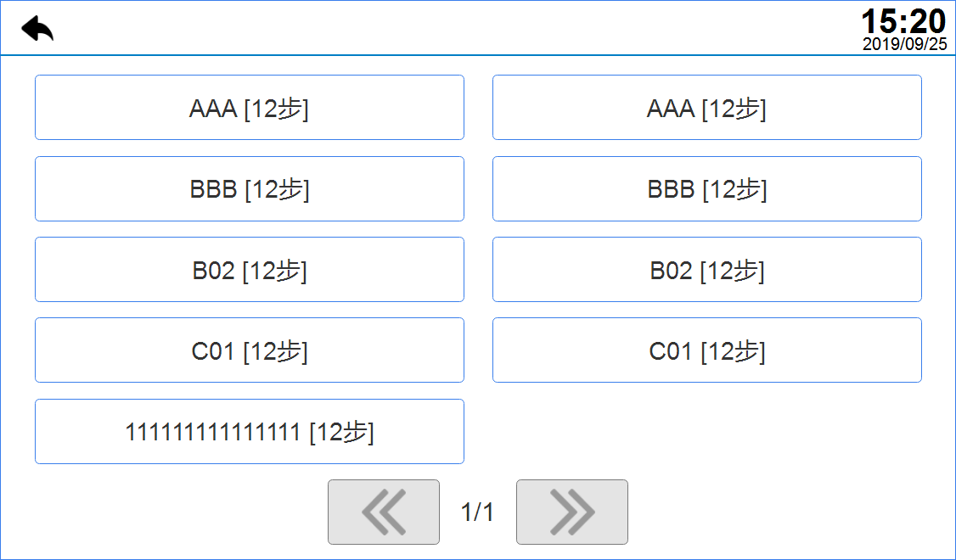
Task: Select the right-column BBB [12步] program
Action: click(x=706, y=188)
